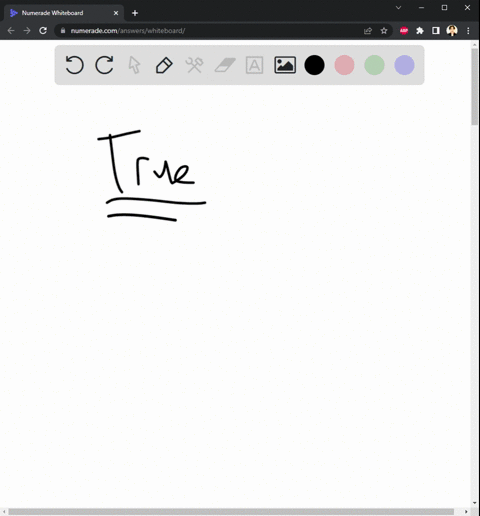Open the ABP ad blocker extension
This screenshot has width=480, height=516.
(404, 31)
